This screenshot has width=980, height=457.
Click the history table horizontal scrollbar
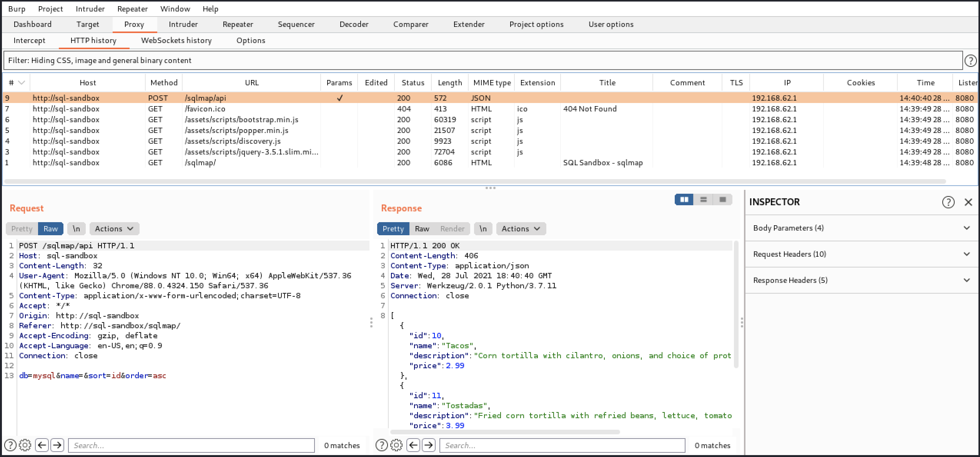click(x=475, y=181)
